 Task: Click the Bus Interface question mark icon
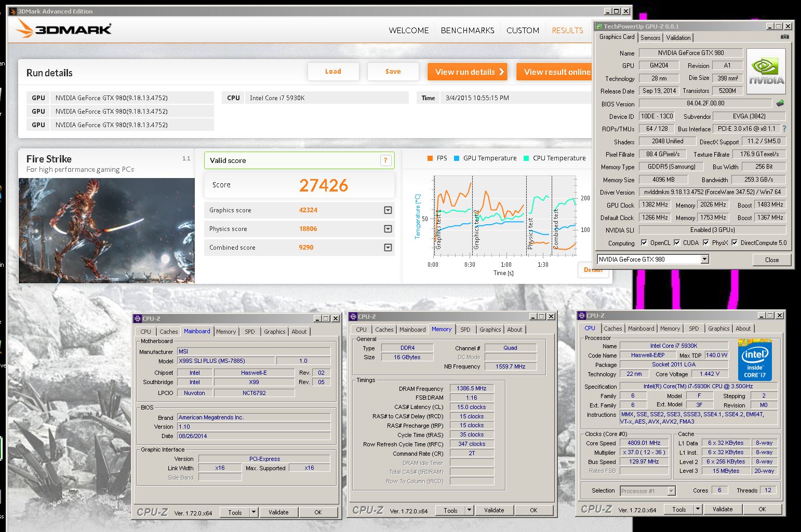784,129
